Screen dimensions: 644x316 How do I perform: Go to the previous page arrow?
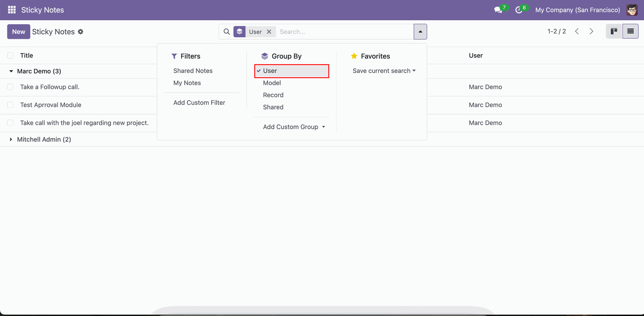point(577,31)
